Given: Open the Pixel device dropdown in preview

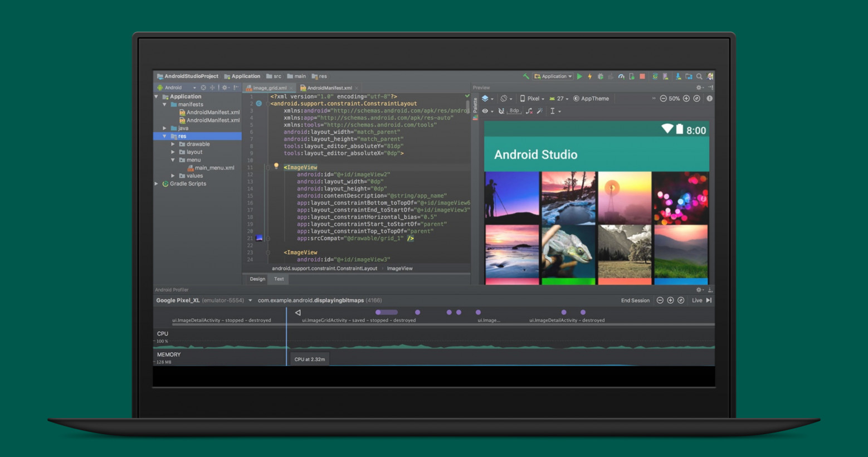Looking at the screenshot, I should click(x=532, y=99).
